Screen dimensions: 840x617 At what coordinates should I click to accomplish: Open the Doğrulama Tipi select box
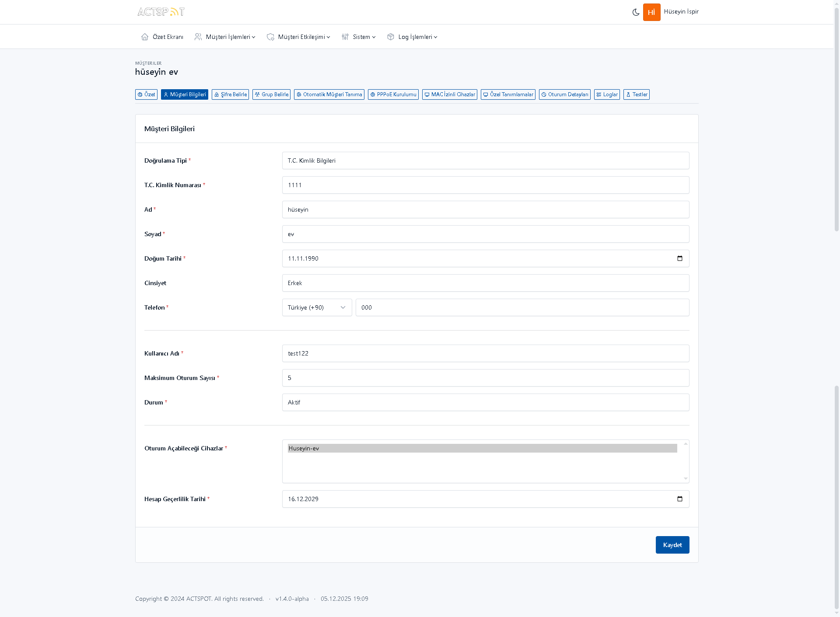point(485,160)
